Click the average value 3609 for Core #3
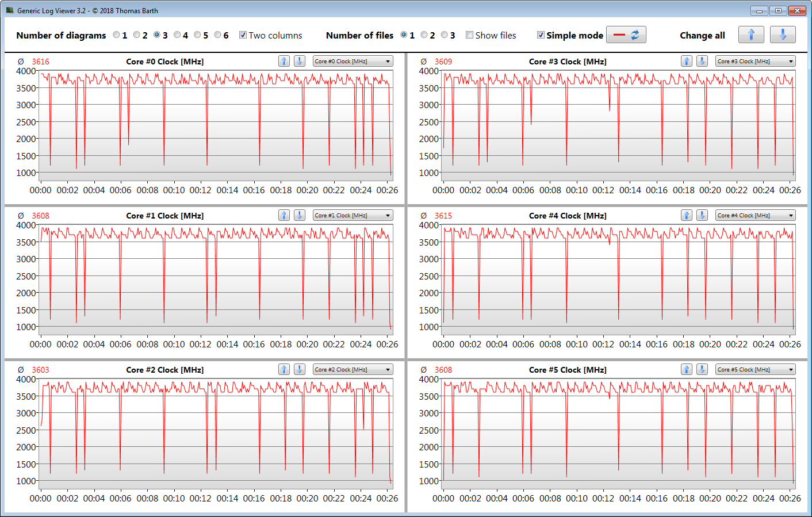This screenshot has width=812, height=517. [443, 62]
